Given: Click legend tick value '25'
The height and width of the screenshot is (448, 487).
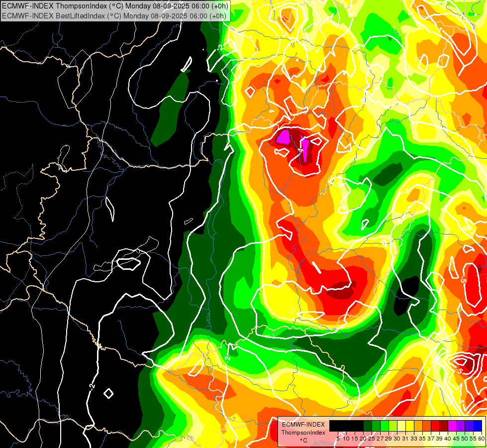Looking at the screenshot, I should click(372, 439).
